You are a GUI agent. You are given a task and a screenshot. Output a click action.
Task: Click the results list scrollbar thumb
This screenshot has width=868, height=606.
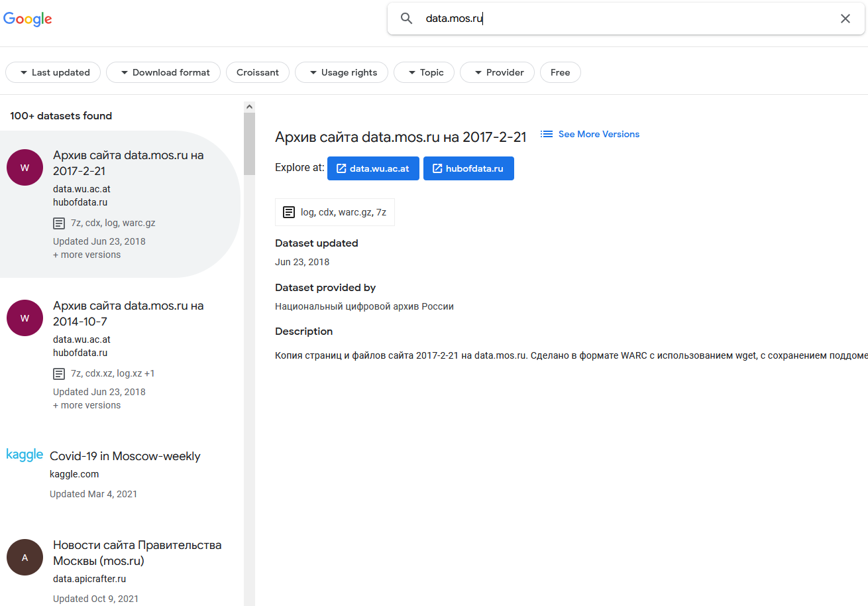pyautogui.click(x=249, y=144)
